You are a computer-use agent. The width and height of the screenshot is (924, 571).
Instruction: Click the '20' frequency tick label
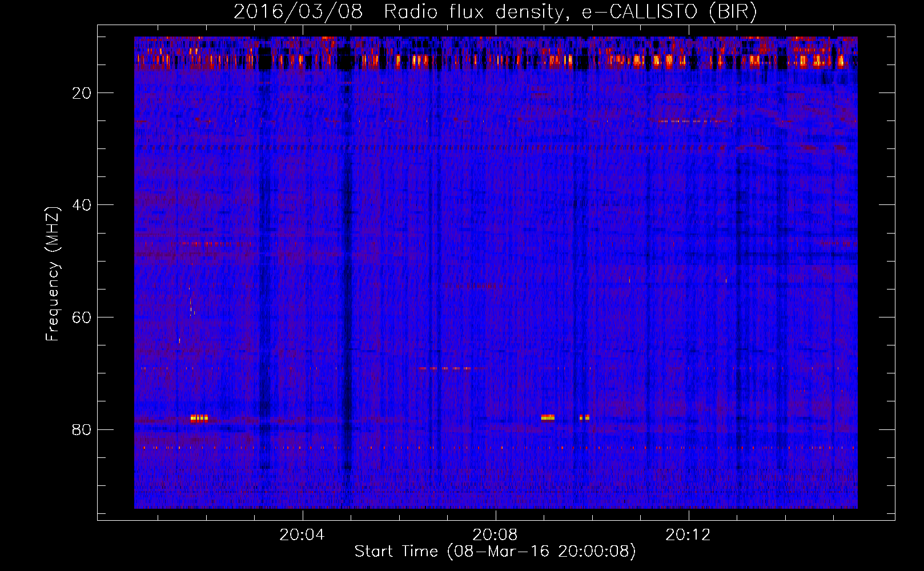[x=82, y=93]
